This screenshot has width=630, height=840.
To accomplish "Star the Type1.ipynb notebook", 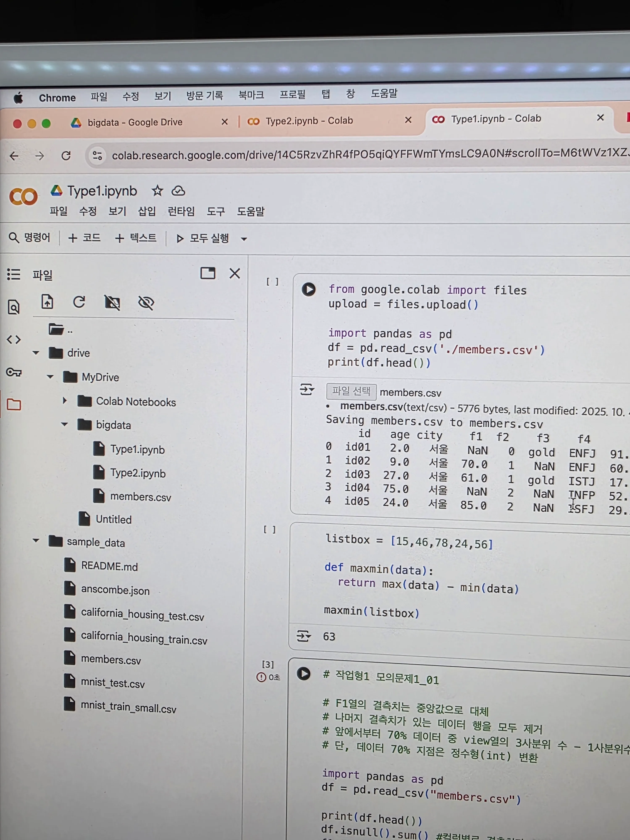I will tap(157, 191).
